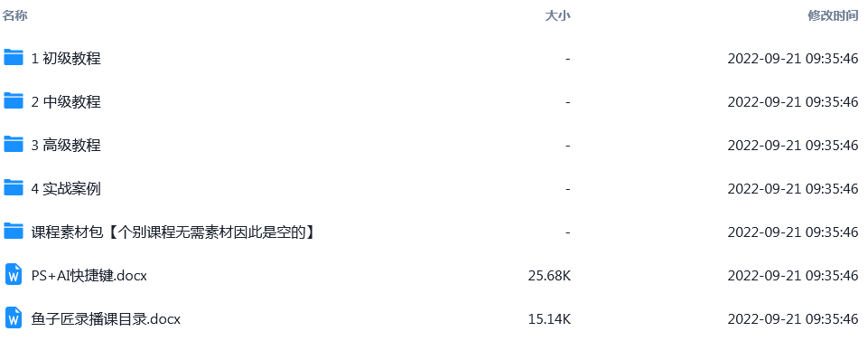Image resolution: width=868 pixels, height=341 pixels.
Task: Click modified date of 1 初级教程 row
Action: pyautogui.click(x=793, y=58)
